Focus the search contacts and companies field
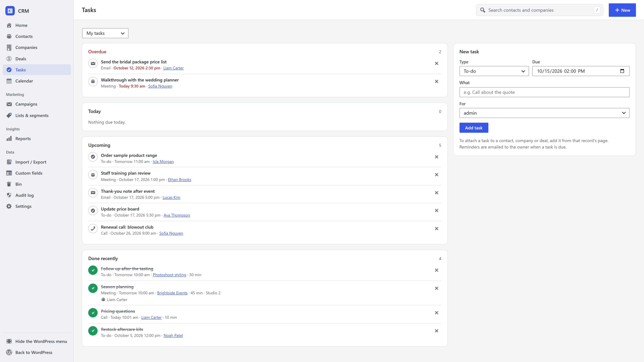This screenshot has height=362, width=644. coord(540,10)
